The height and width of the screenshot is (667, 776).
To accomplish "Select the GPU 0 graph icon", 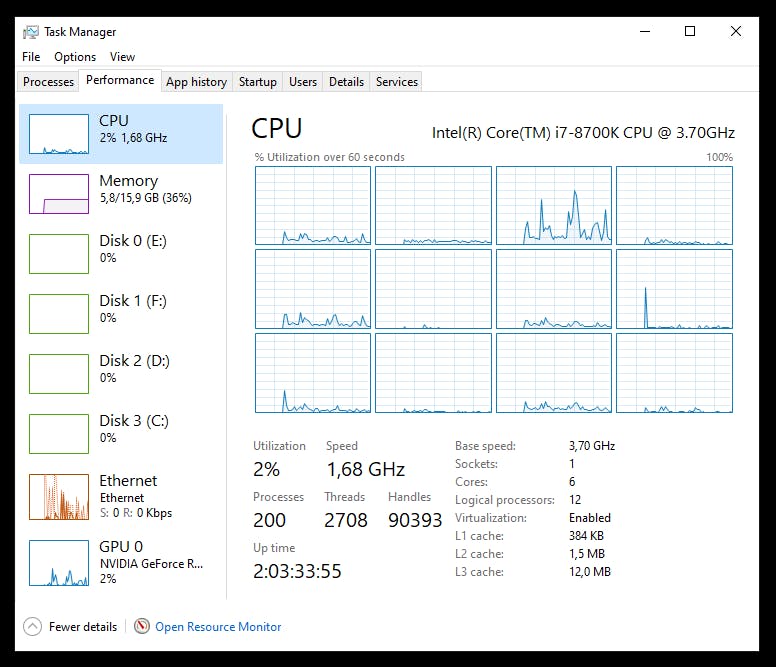I will coord(59,563).
